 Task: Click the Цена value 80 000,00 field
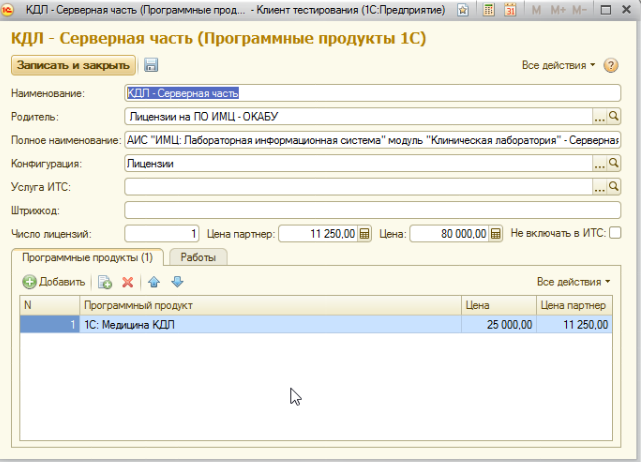[450, 234]
